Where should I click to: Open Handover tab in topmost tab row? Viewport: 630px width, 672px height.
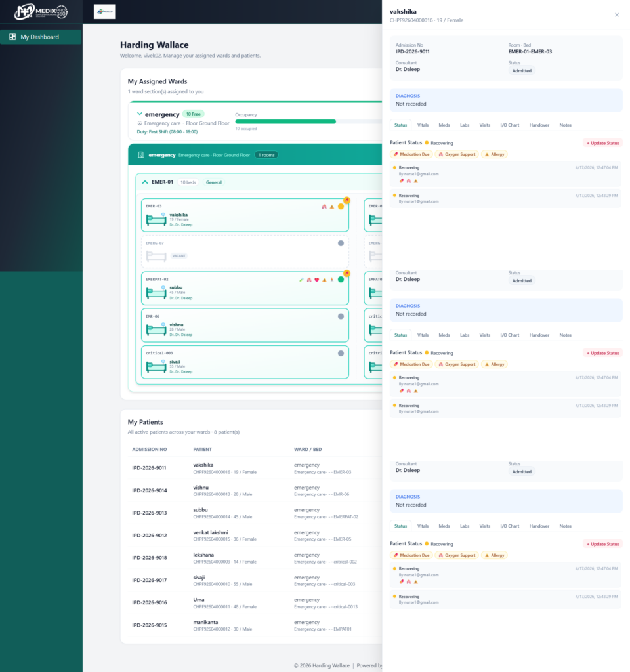click(539, 125)
